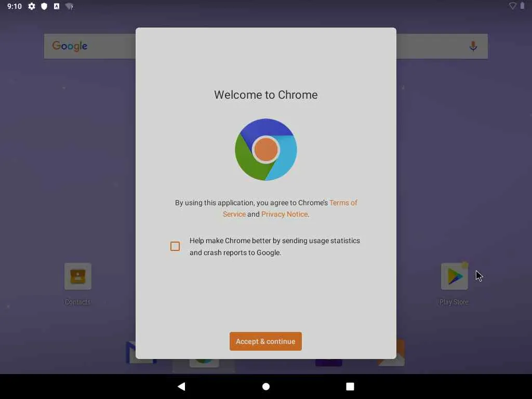Click the 'Help make Chrome better' text

tap(274, 246)
